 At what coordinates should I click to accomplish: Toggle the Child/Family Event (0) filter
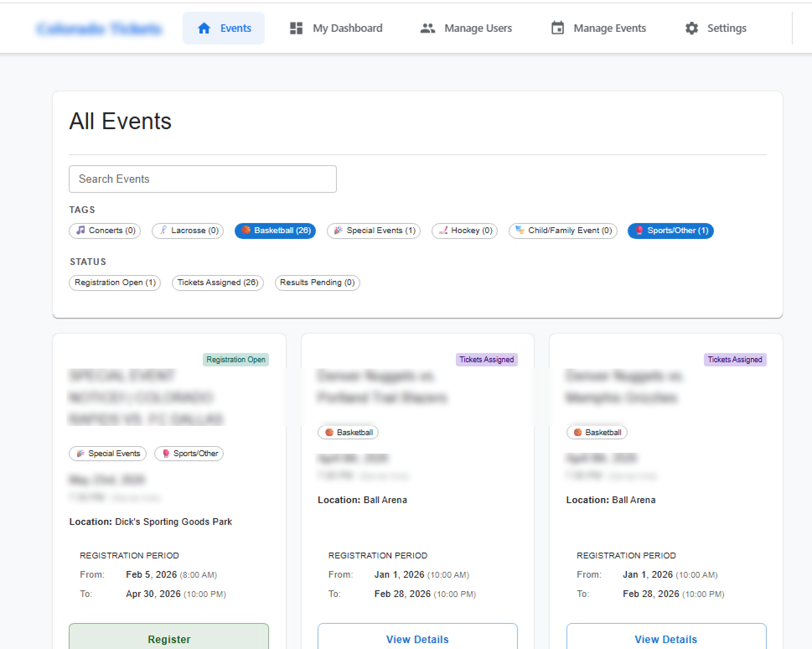click(563, 231)
